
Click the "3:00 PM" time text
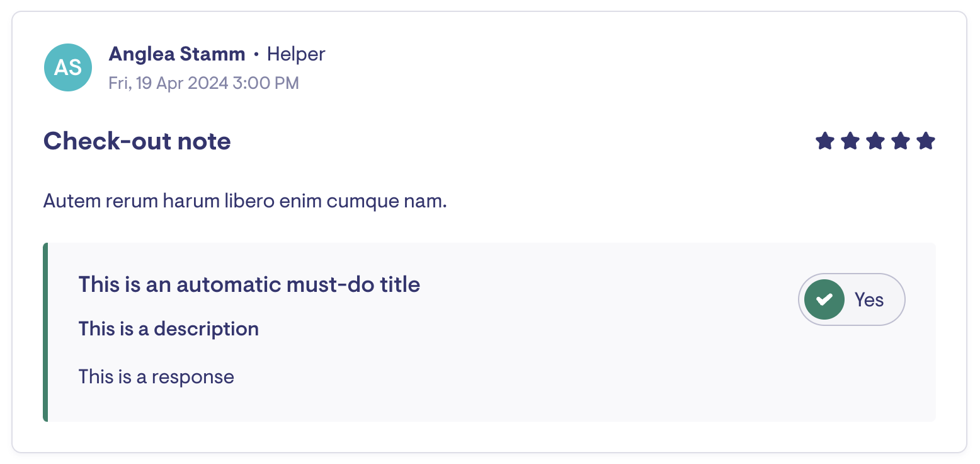[x=266, y=83]
